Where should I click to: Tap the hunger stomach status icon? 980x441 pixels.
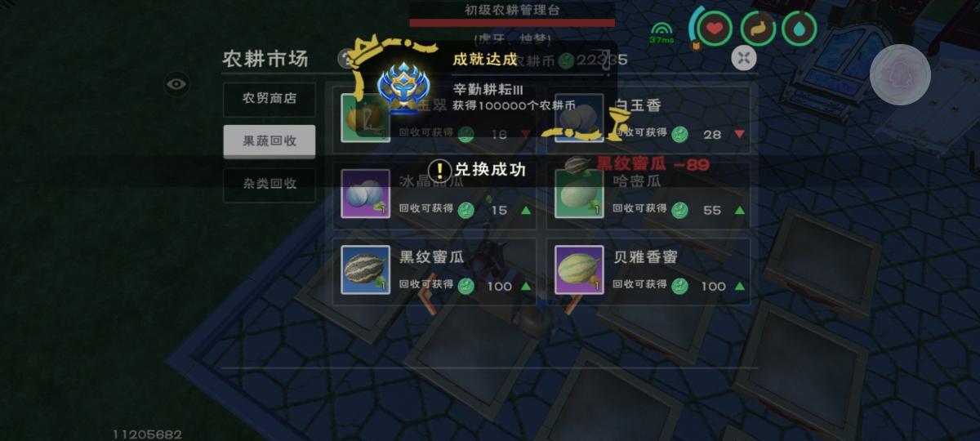pos(758,29)
